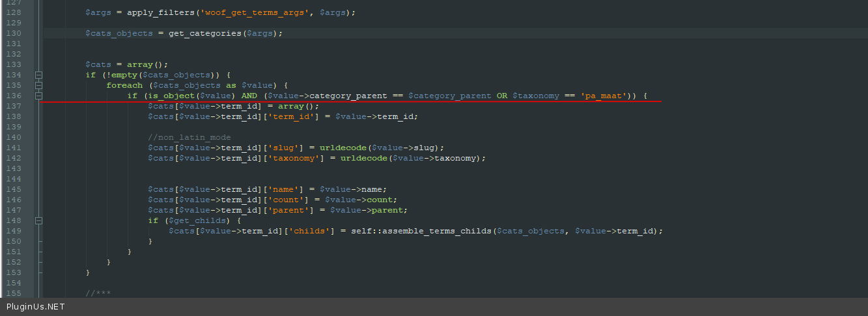This screenshot has width=868, height=316.
Task: Click the OR keyword in line 136
Action: [x=501, y=96]
